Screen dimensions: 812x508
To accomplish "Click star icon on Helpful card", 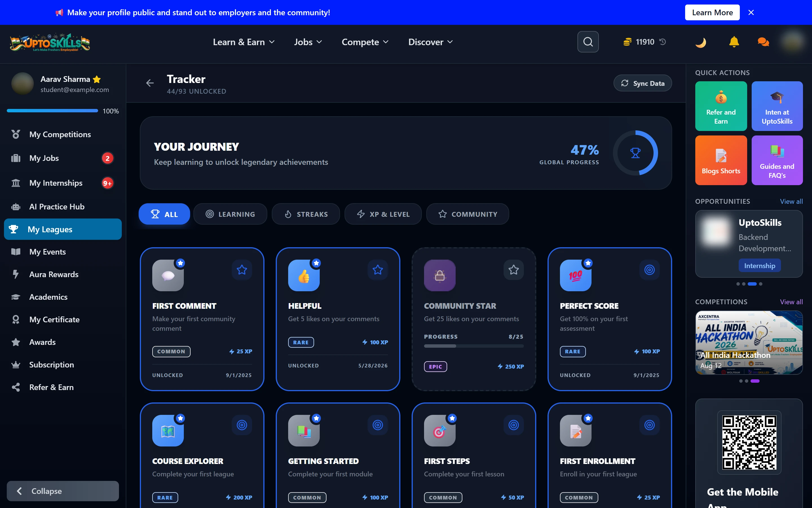I will point(378,270).
